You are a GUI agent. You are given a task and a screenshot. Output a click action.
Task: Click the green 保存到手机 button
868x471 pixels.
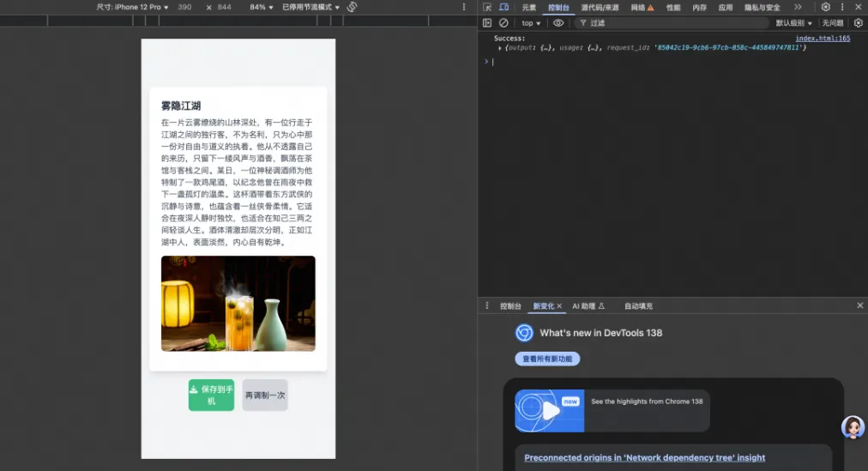click(211, 395)
